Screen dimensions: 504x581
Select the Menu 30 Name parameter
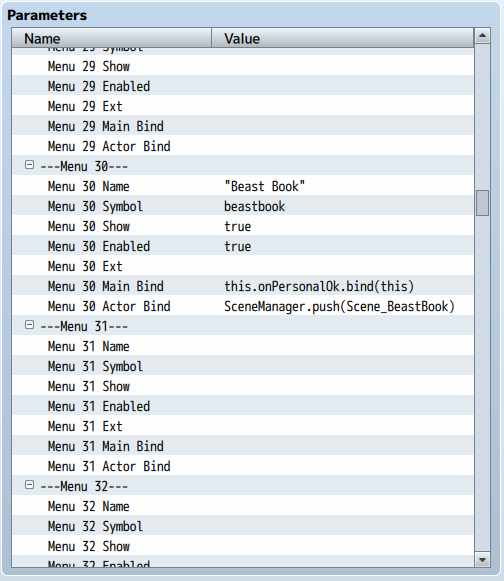pos(89,186)
